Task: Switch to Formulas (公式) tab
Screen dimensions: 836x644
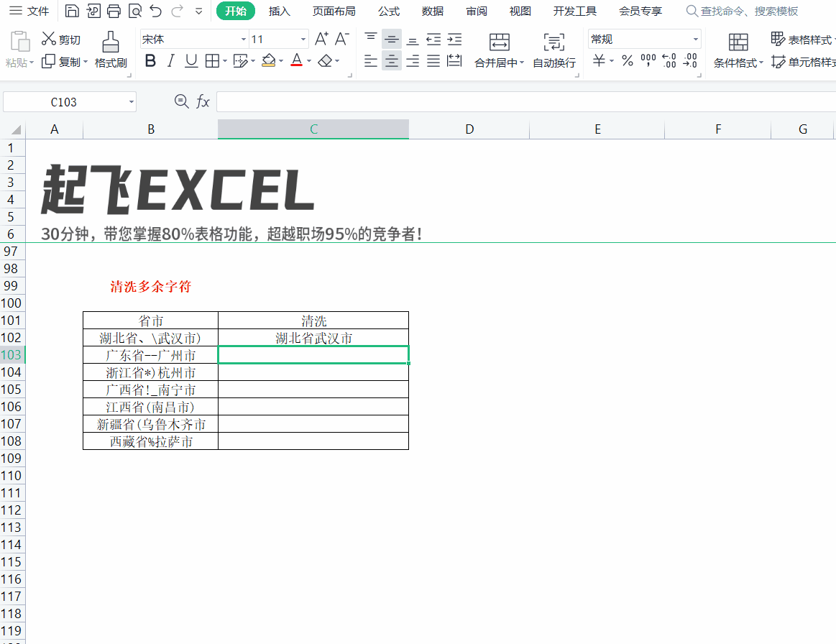Action: (389, 11)
